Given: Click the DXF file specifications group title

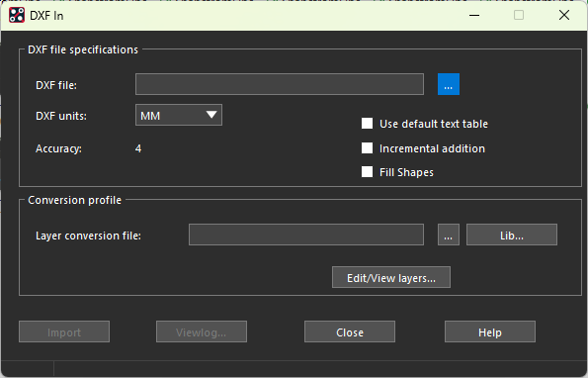Looking at the screenshot, I should pyautogui.click(x=83, y=49).
